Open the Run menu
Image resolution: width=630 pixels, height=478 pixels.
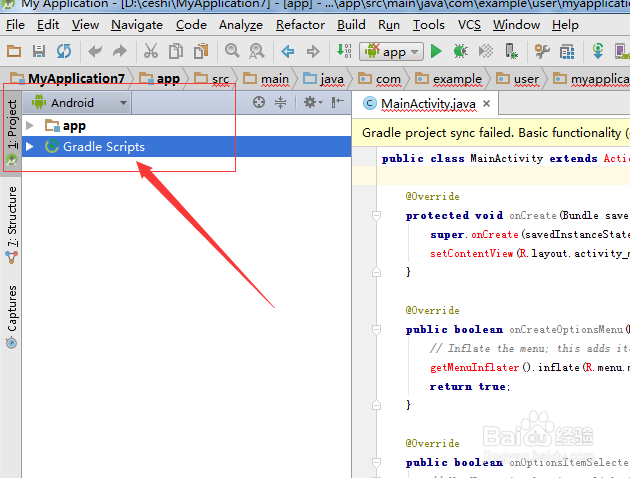click(x=389, y=25)
